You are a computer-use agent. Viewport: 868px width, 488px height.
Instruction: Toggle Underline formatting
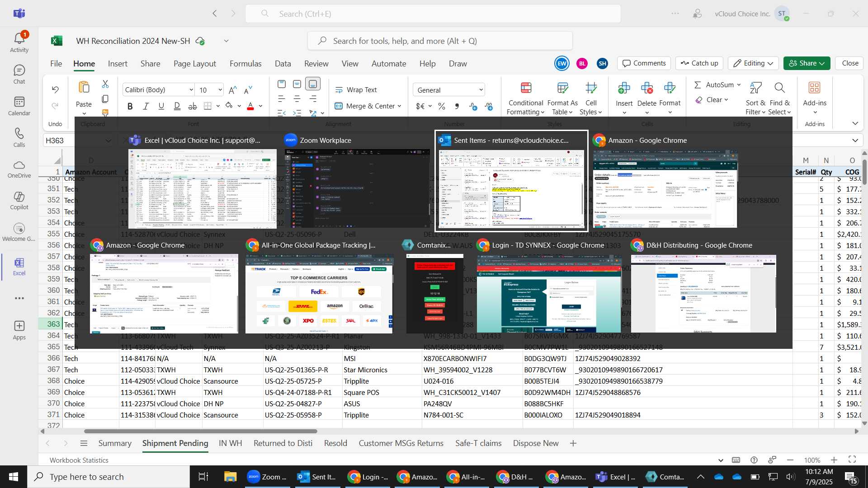point(161,106)
